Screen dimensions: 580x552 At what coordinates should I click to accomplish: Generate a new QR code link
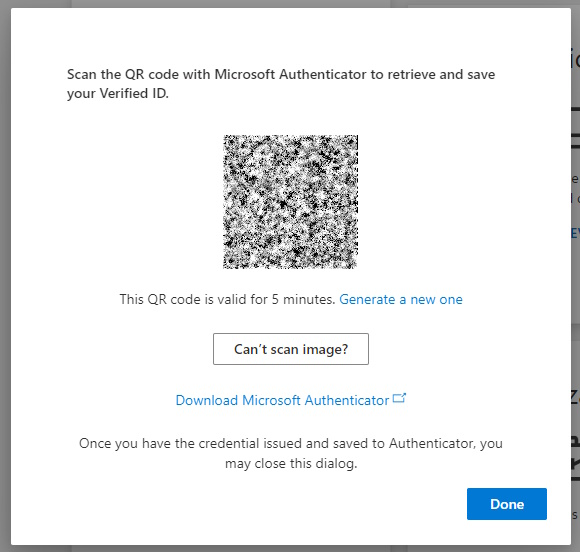click(x=401, y=299)
